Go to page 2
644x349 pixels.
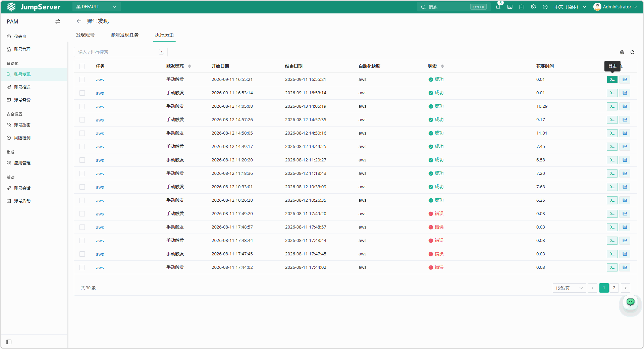[614, 288]
